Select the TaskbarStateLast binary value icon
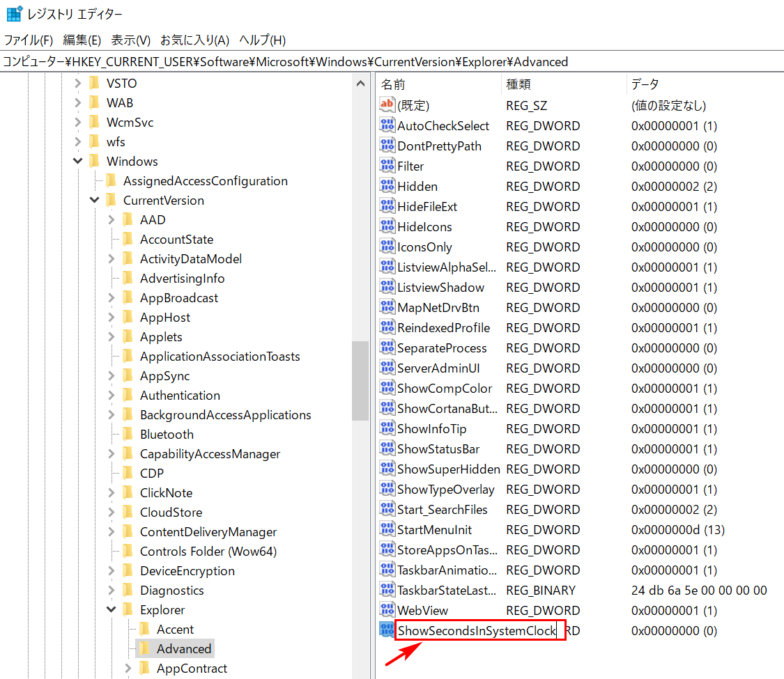This screenshot has width=784, height=679. tap(387, 590)
